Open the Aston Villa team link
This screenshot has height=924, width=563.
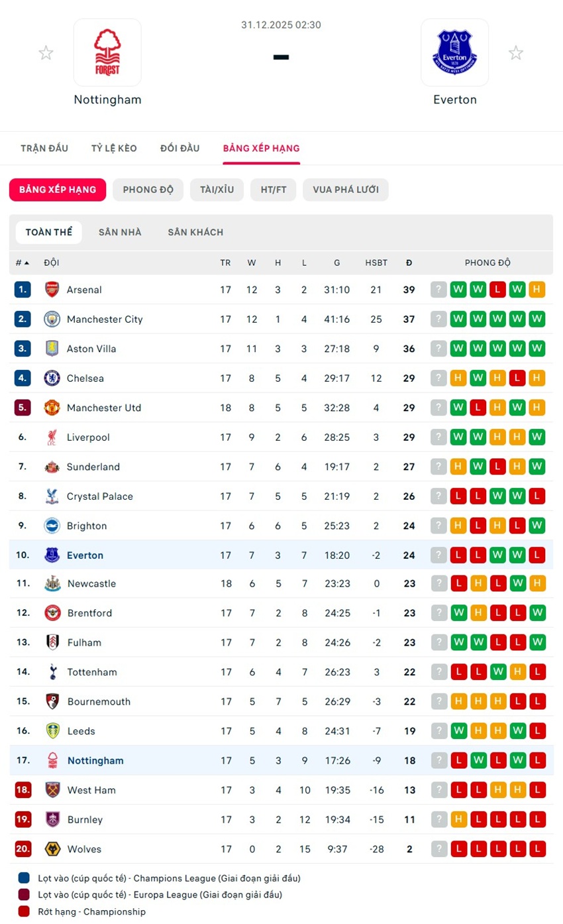(x=94, y=349)
